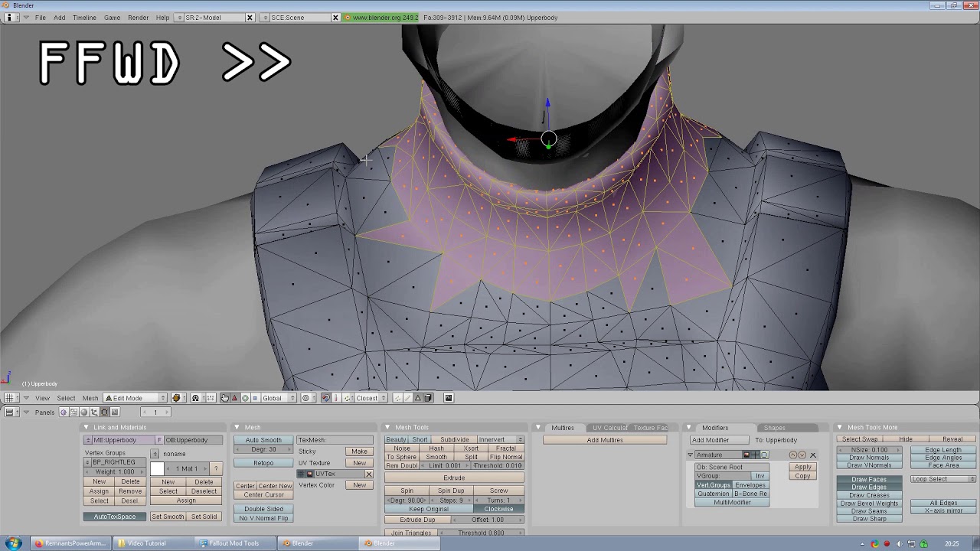Toggle Auto Smooth in Mesh panel
The height and width of the screenshot is (551, 980).
pyautogui.click(x=263, y=440)
